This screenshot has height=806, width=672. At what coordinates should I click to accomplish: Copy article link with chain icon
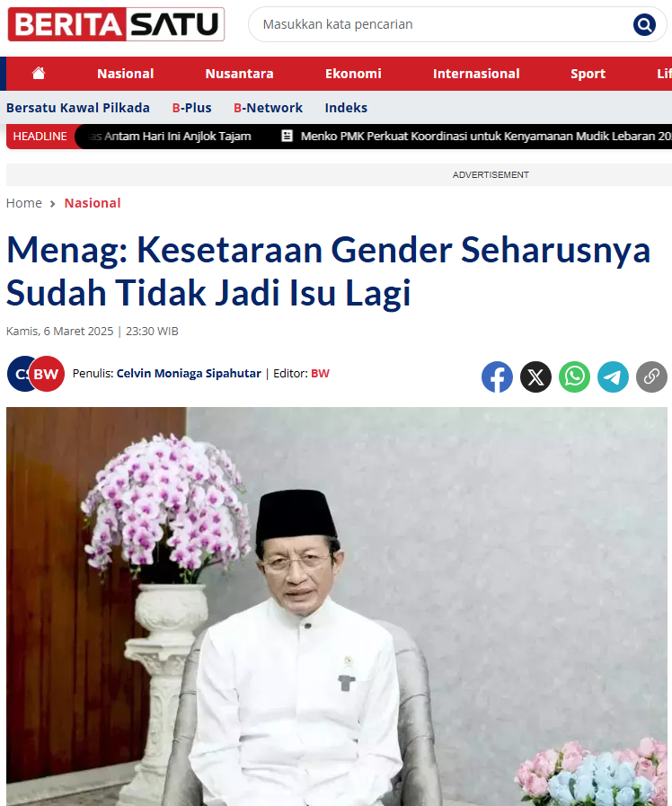tap(651, 376)
